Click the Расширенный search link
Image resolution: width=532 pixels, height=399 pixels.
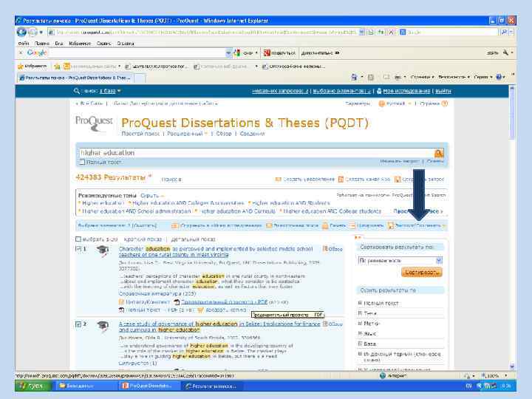click(x=185, y=134)
